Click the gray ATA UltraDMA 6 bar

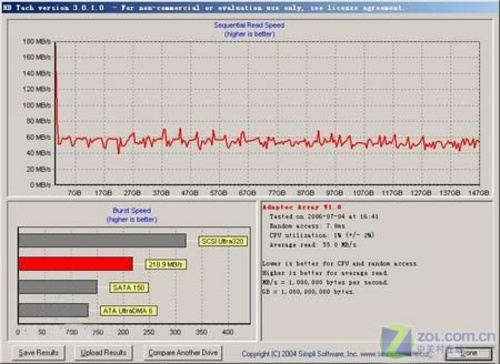pyautogui.click(x=54, y=310)
